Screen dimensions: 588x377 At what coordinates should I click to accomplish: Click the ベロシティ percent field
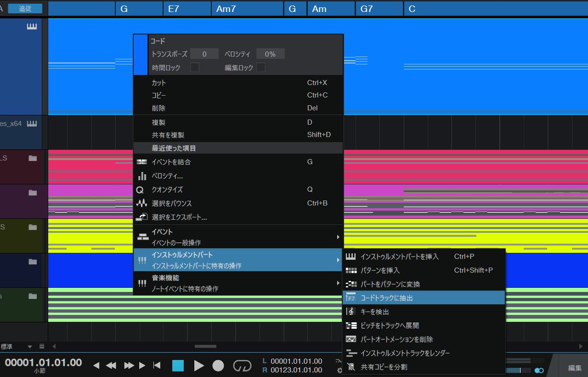click(x=270, y=54)
